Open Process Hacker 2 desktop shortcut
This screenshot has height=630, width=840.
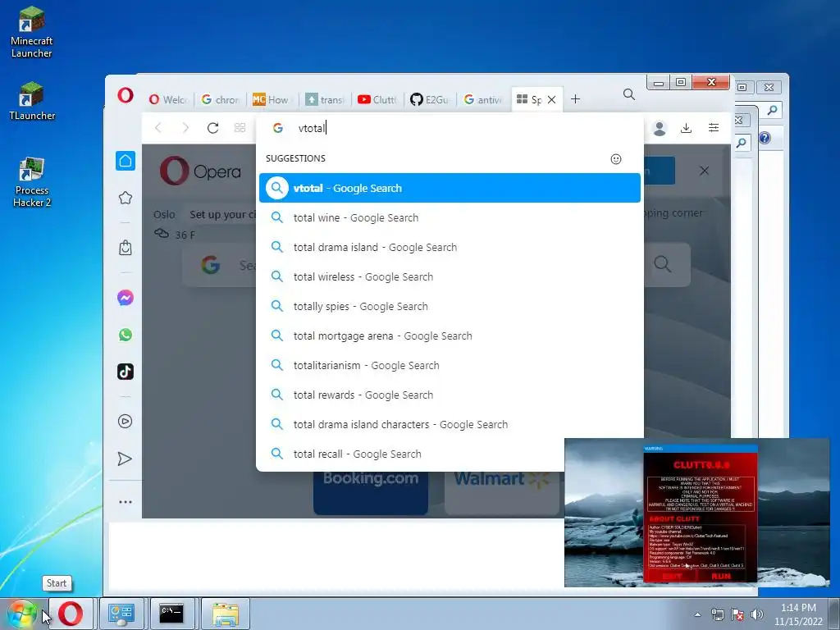pyautogui.click(x=32, y=182)
